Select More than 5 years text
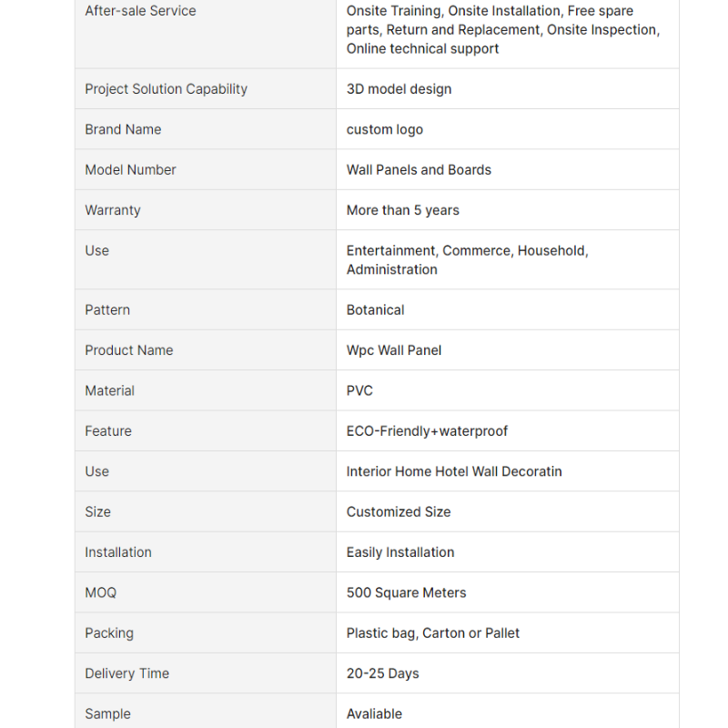 pyautogui.click(x=402, y=210)
